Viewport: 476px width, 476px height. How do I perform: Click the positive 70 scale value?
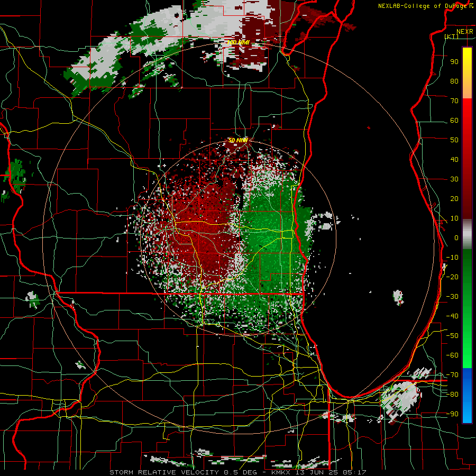tap(454, 101)
